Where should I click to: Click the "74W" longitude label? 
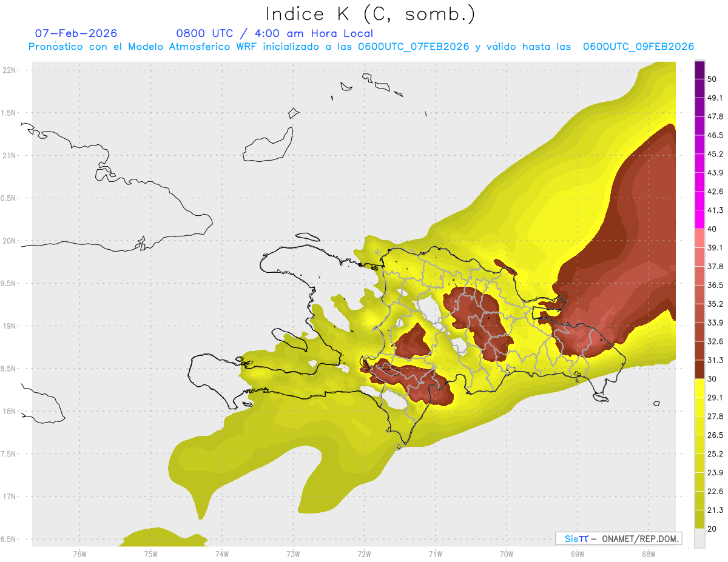pos(222,553)
